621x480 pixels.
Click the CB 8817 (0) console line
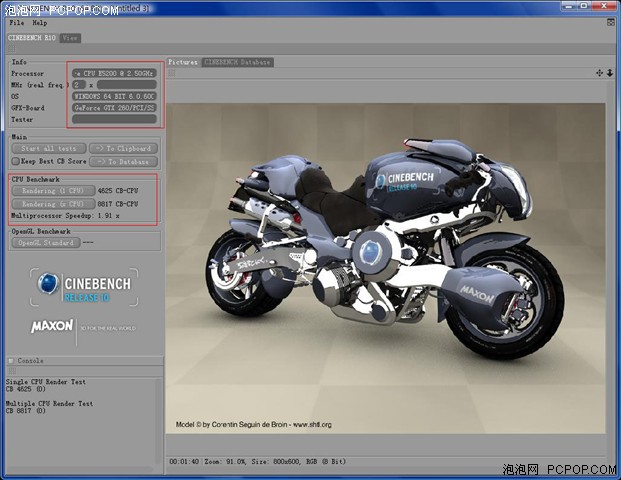point(26,411)
